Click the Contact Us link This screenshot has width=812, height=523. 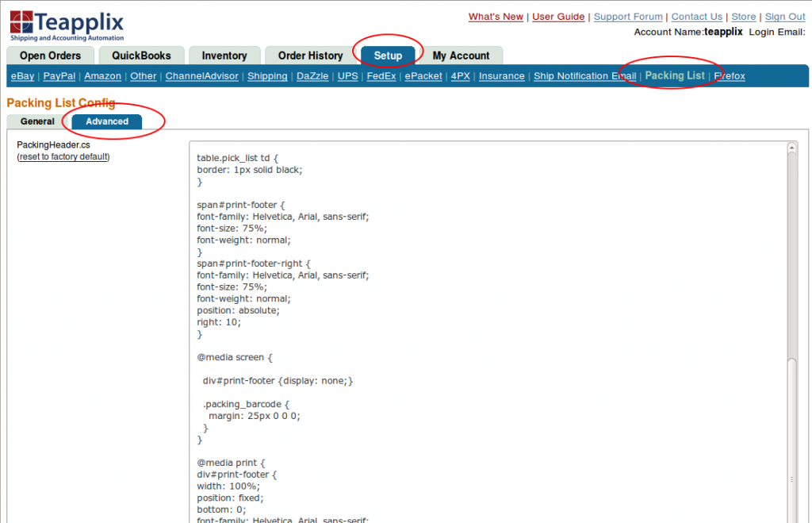(696, 17)
